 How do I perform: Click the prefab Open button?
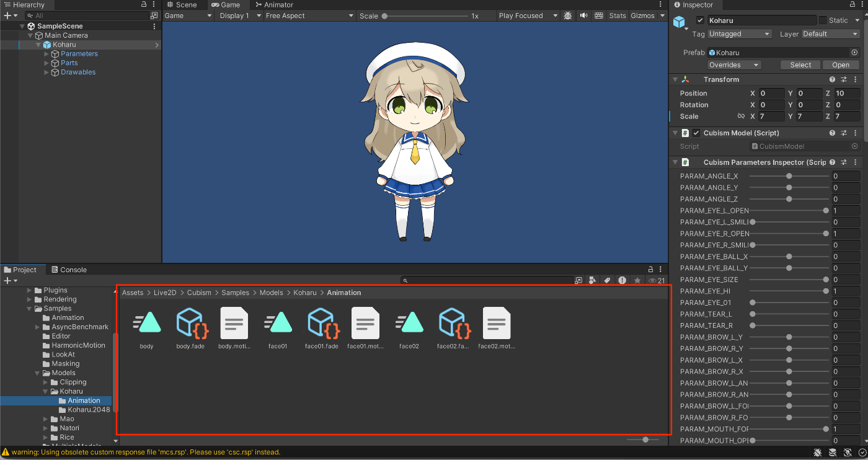tap(841, 64)
